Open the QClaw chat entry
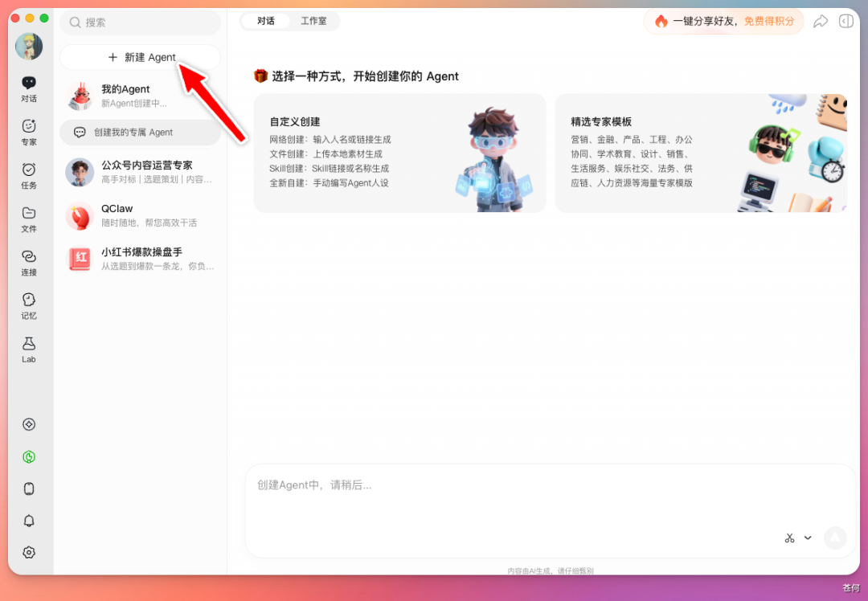 (x=140, y=216)
